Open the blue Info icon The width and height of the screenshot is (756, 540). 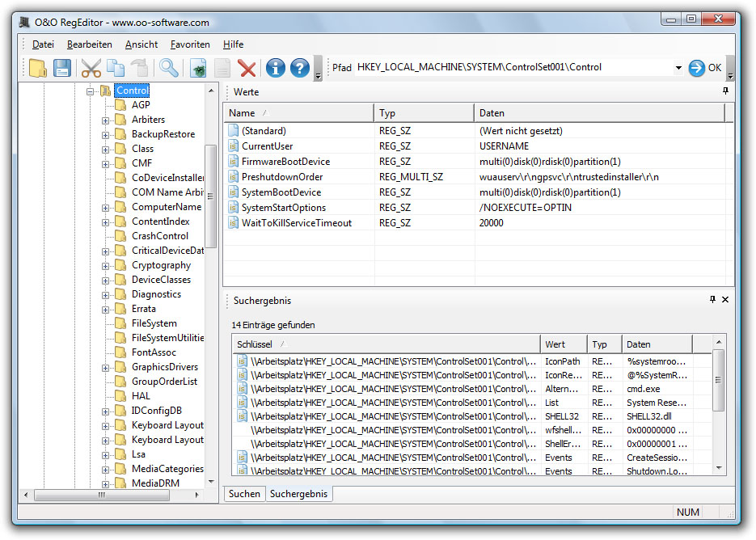tap(275, 68)
